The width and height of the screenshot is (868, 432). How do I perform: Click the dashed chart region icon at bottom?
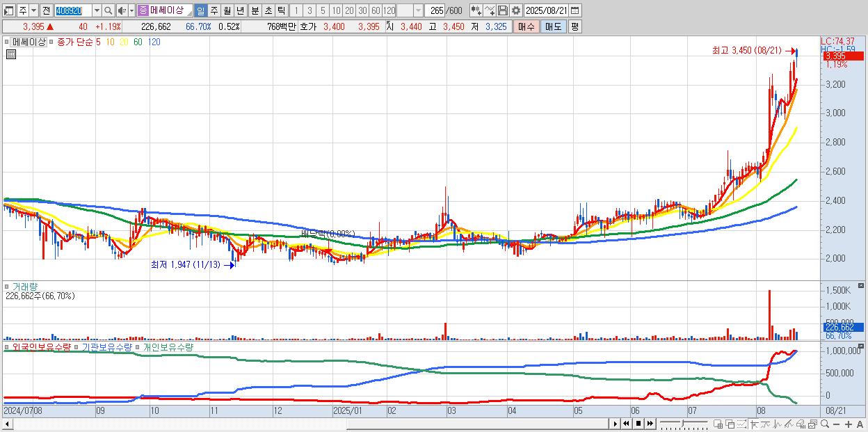[741, 424]
